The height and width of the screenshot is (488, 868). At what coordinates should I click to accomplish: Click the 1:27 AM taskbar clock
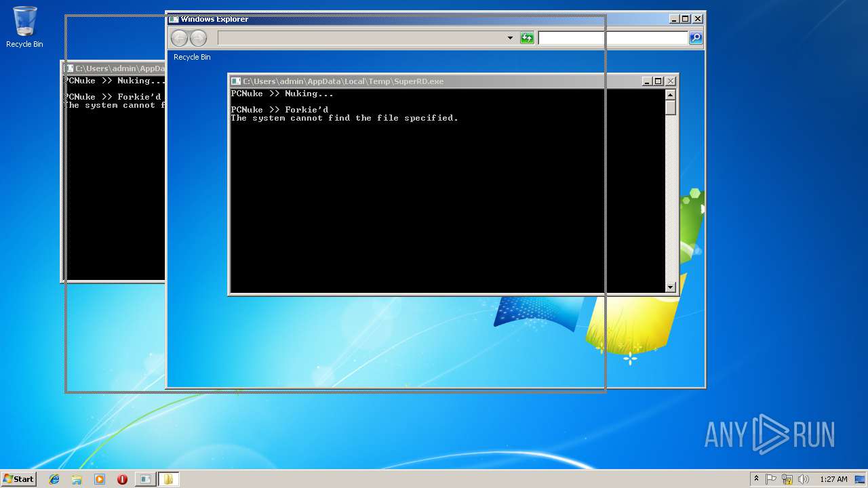coord(833,479)
